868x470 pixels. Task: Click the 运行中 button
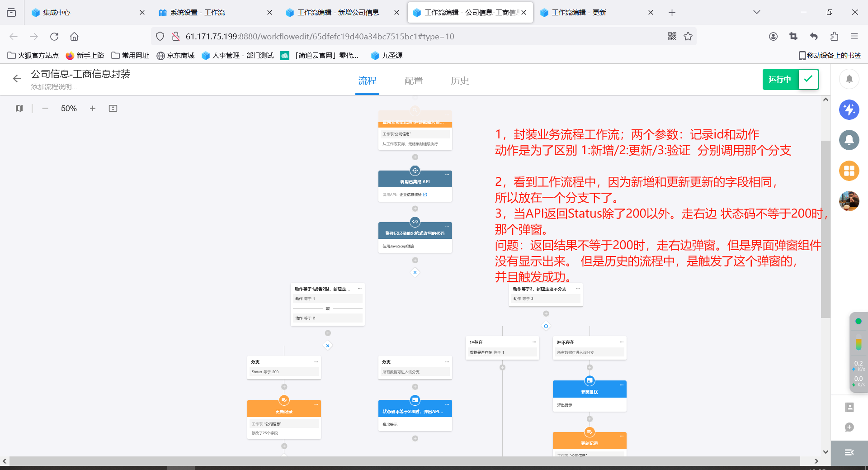coord(779,79)
